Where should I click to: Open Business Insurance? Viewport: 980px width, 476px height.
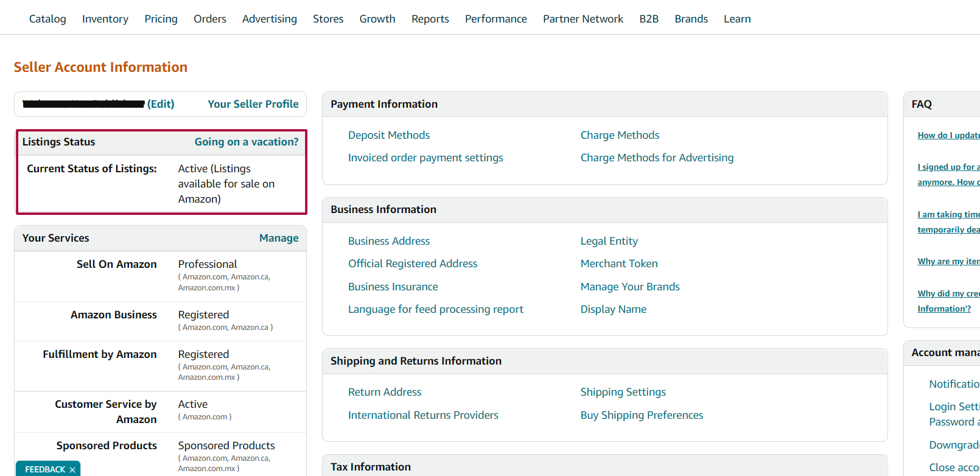pyautogui.click(x=393, y=287)
